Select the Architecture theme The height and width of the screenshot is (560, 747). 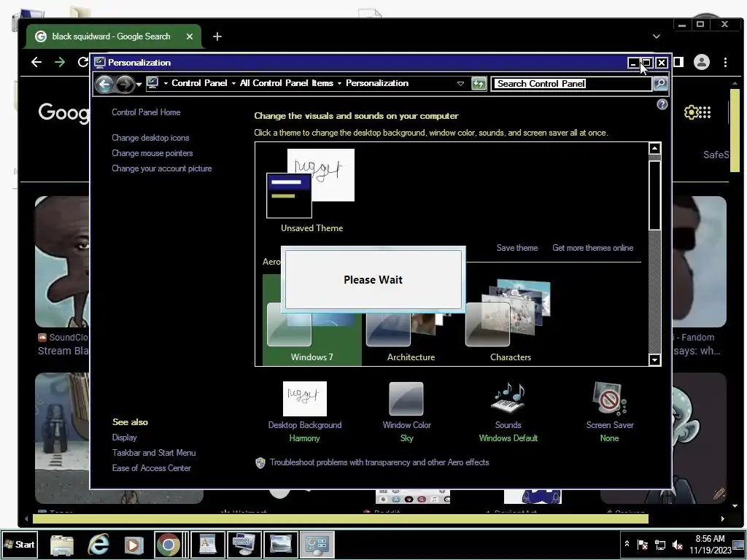411,333
